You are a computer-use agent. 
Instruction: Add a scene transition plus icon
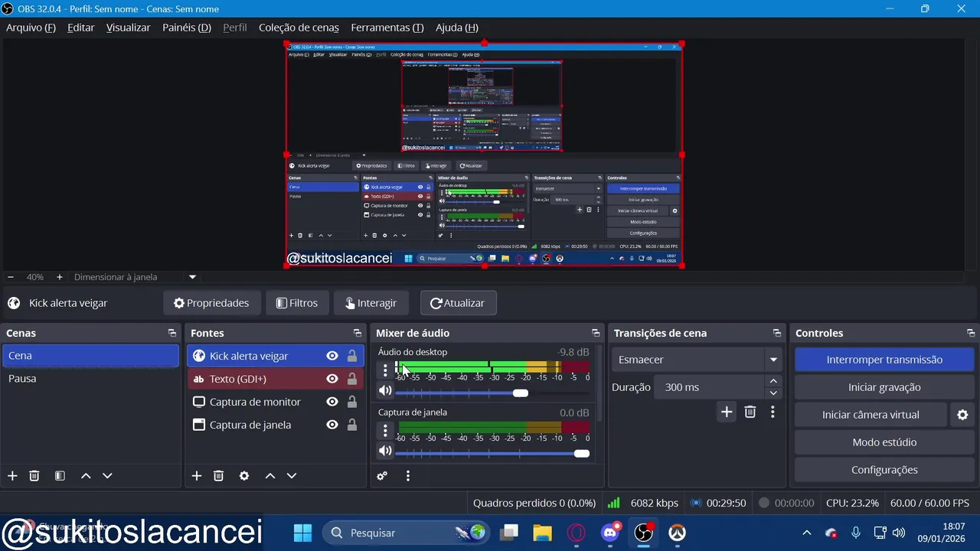pos(727,412)
